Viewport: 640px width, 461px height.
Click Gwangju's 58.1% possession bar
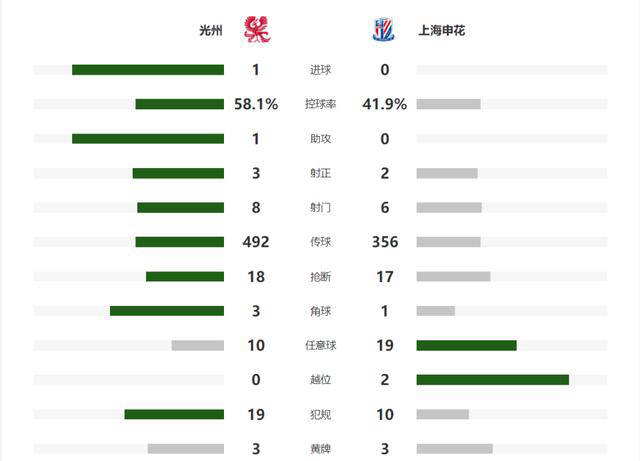click(180, 104)
